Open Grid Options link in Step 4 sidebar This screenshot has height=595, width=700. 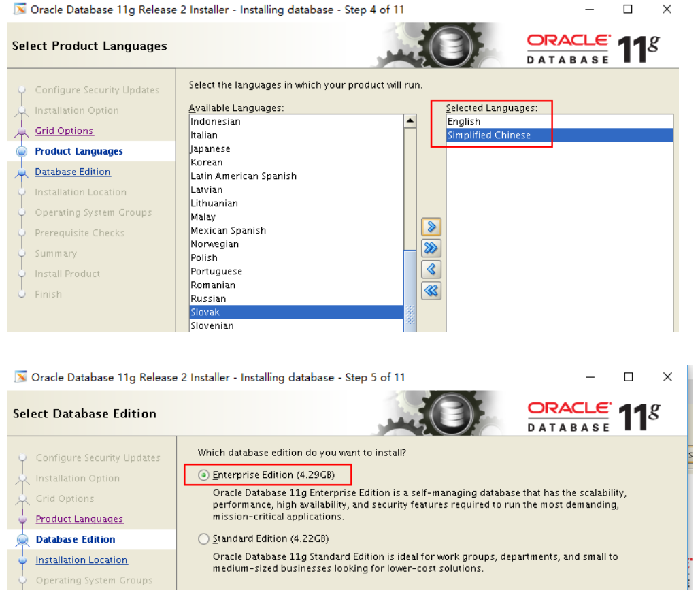click(x=64, y=131)
